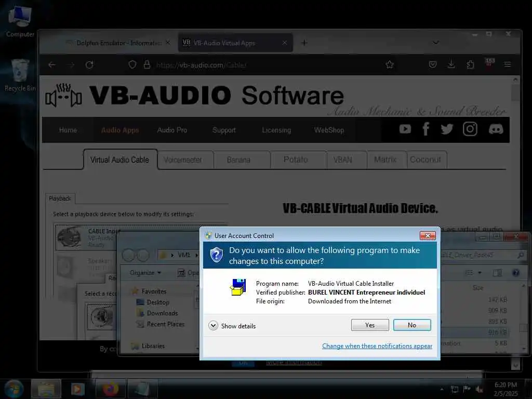
Task: Click the taskbar clock showing 6:20 PM
Action: [506, 389]
